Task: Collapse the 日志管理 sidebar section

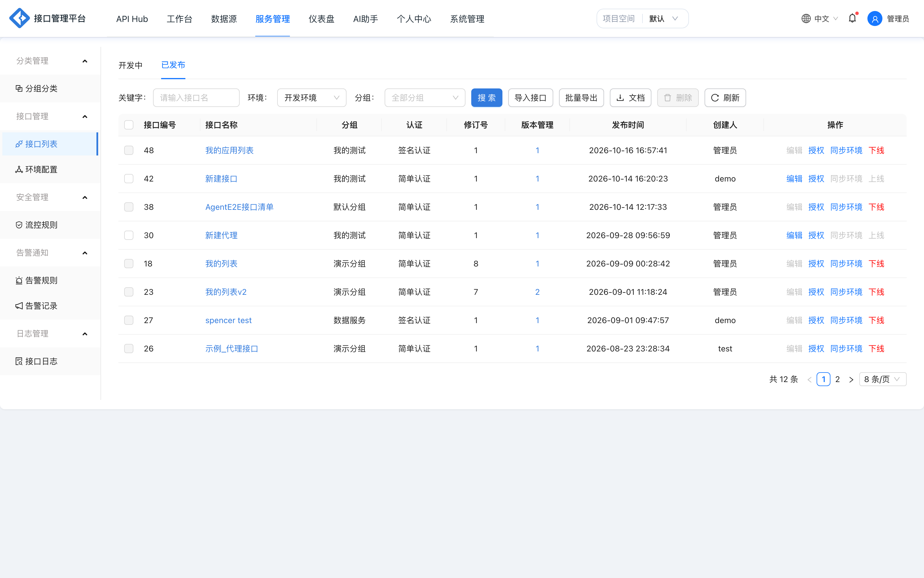Action: click(x=85, y=334)
